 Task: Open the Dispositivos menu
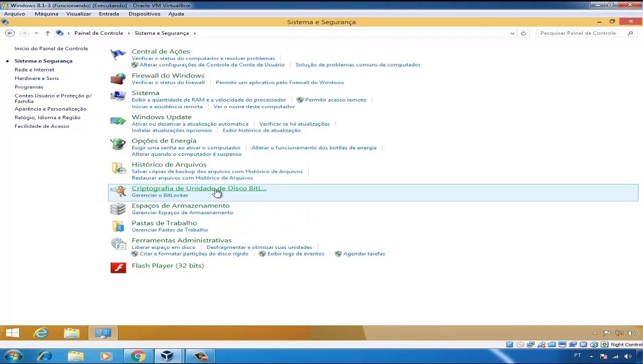[144, 14]
